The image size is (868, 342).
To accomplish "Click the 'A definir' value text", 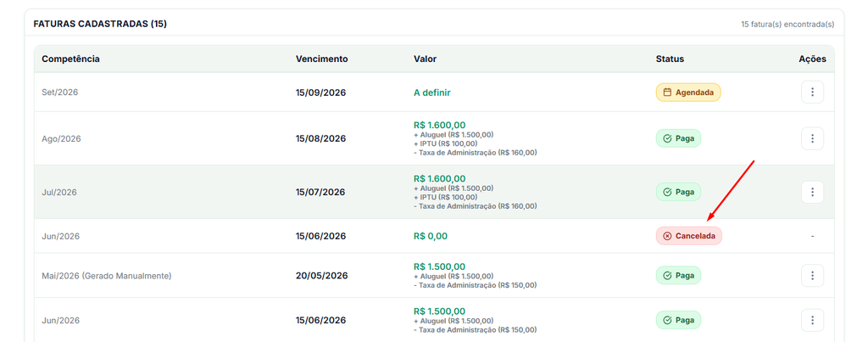I will tap(431, 93).
